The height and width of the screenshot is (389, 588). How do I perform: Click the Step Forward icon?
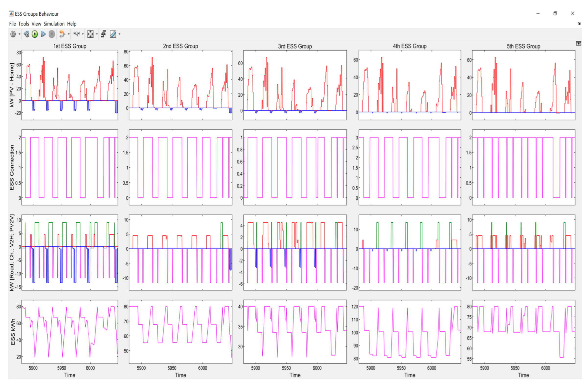coord(43,34)
